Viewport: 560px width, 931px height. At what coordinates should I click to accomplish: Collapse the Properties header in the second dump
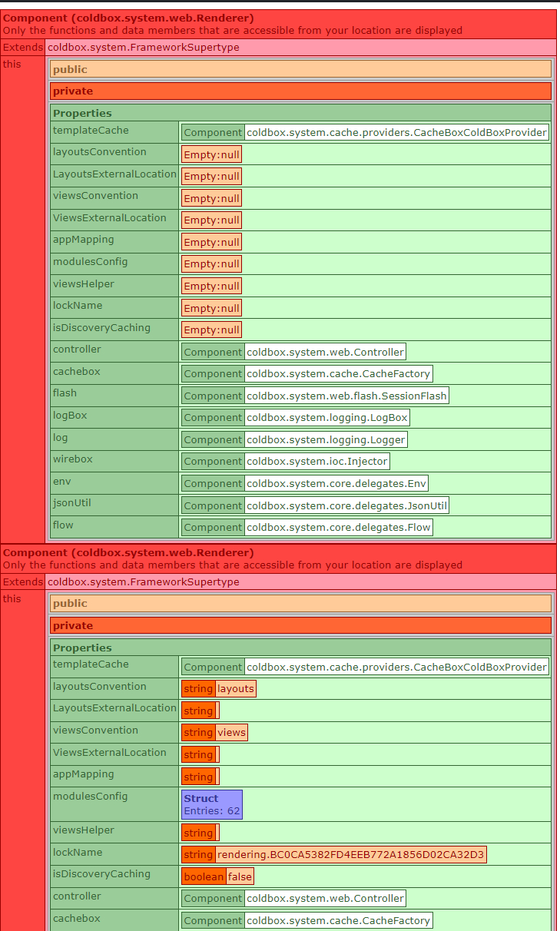(x=300, y=648)
